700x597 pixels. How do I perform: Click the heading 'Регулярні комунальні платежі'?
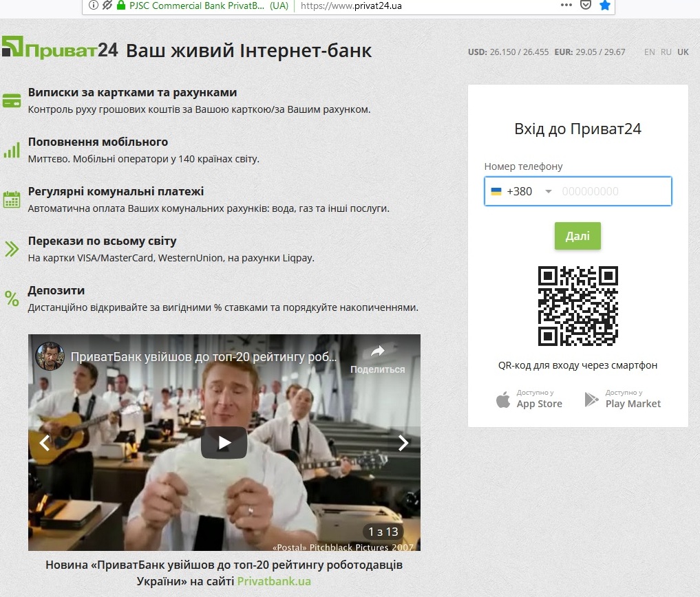point(116,191)
